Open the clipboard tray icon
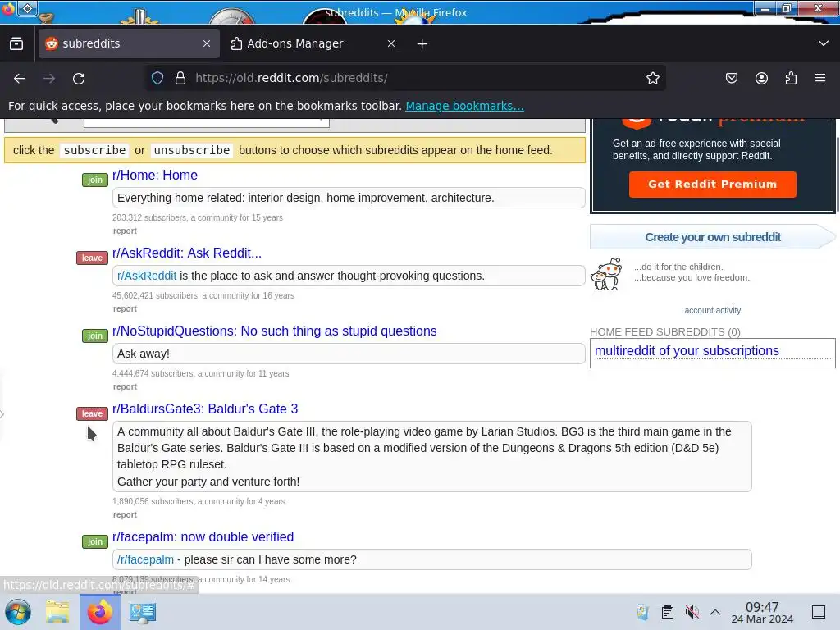The image size is (840, 630). (668, 612)
